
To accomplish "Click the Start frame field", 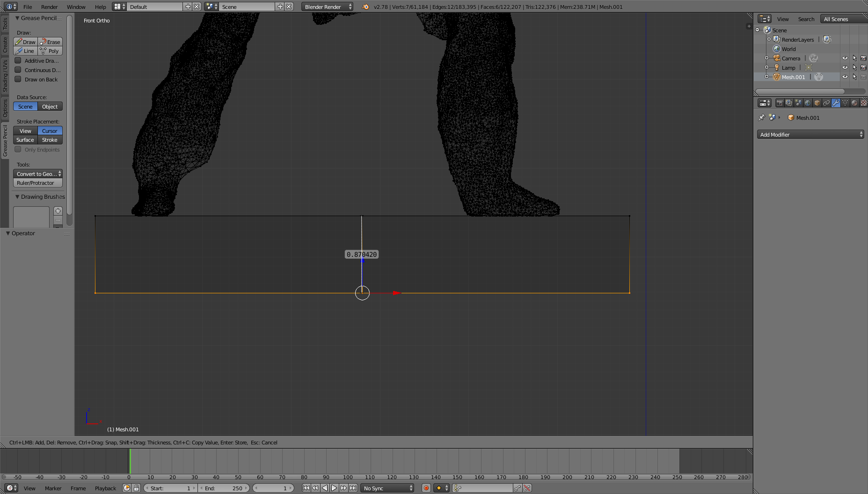I will click(170, 488).
